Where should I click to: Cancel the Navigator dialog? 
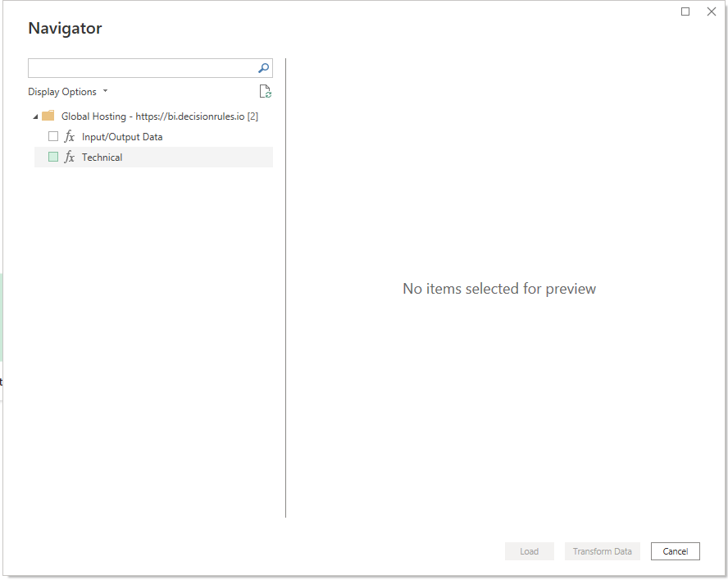point(675,551)
